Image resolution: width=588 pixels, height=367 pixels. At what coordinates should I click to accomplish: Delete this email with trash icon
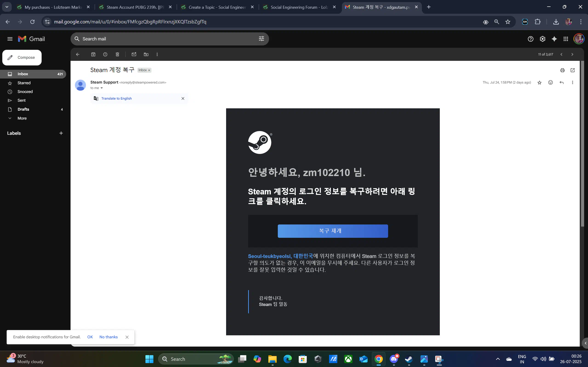point(117,54)
